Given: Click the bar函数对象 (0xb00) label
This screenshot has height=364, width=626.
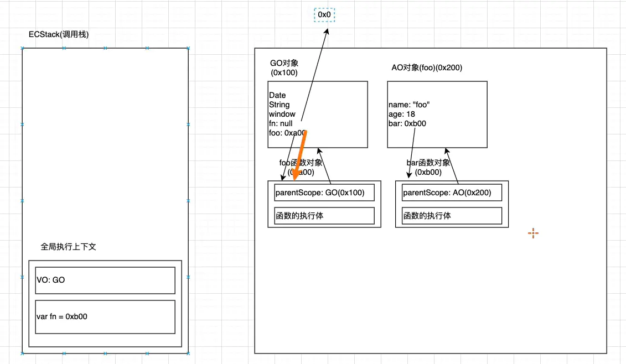Looking at the screenshot, I should pos(428,167).
